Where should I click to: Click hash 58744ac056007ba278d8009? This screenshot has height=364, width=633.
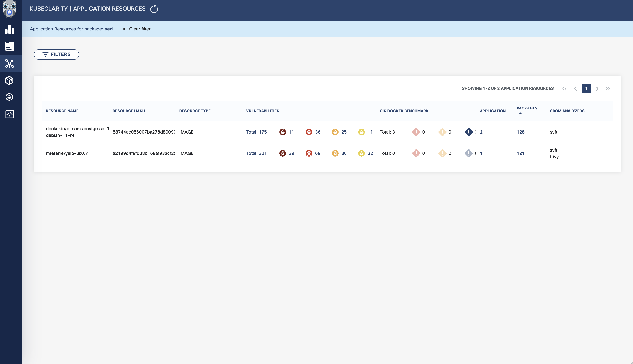coord(144,132)
